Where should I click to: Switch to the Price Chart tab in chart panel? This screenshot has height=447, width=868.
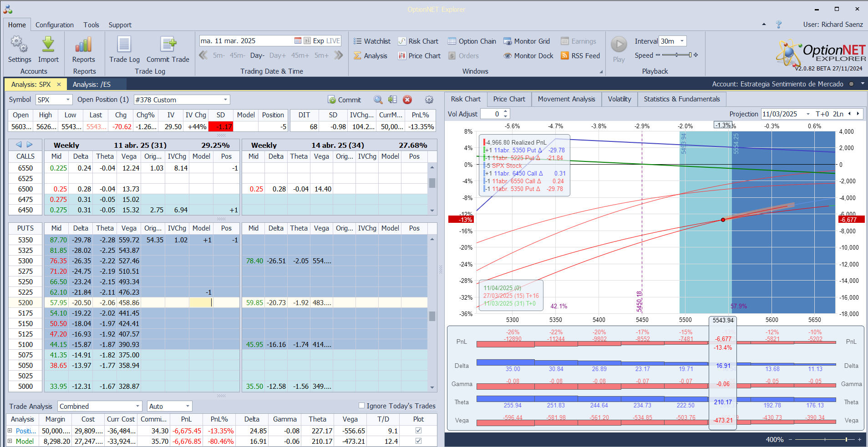coord(509,99)
